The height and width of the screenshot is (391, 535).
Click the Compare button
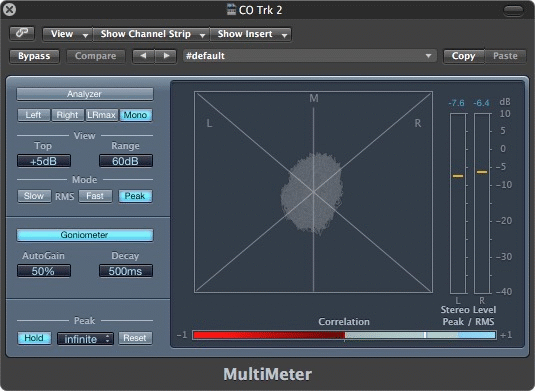coord(96,56)
